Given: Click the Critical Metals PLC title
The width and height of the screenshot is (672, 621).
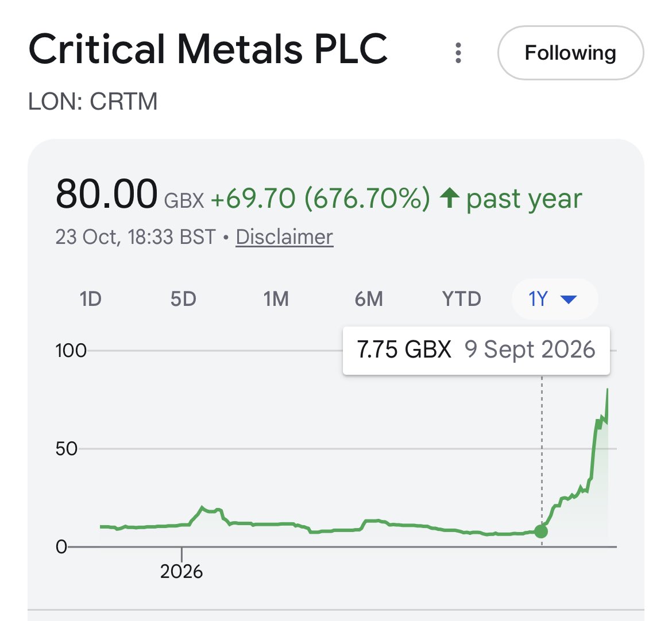Looking at the screenshot, I should coord(208,49).
